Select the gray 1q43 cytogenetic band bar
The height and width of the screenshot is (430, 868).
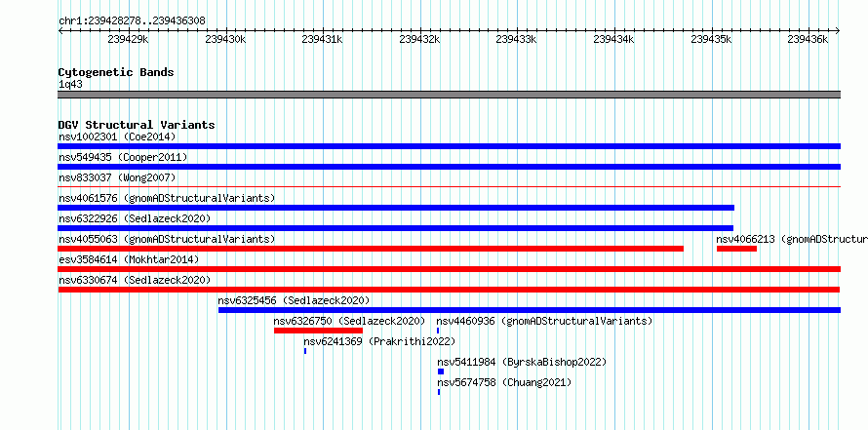(449, 95)
